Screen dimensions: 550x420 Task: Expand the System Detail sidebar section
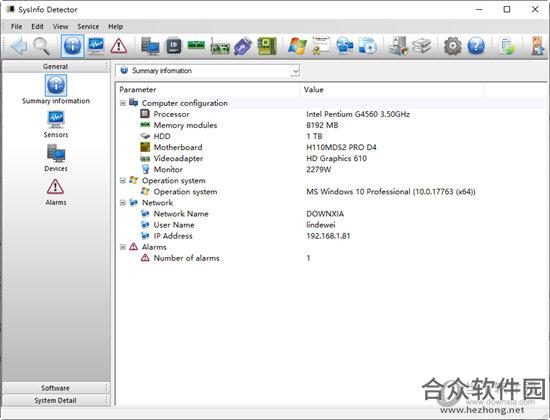[x=56, y=400]
